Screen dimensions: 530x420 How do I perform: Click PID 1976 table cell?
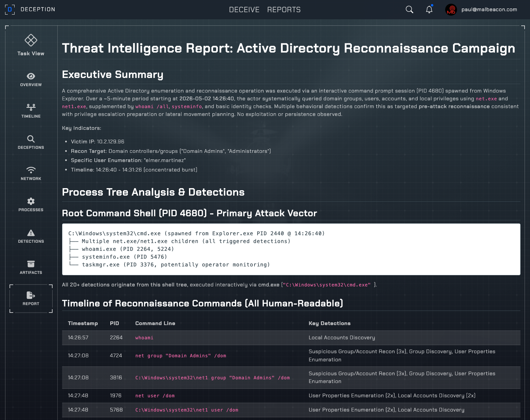click(116, 396)
